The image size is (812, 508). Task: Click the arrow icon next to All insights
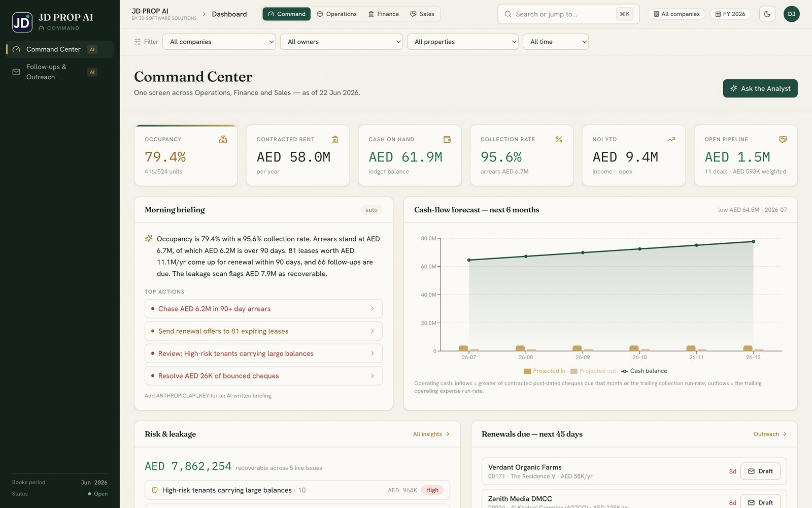click(447, 434)
